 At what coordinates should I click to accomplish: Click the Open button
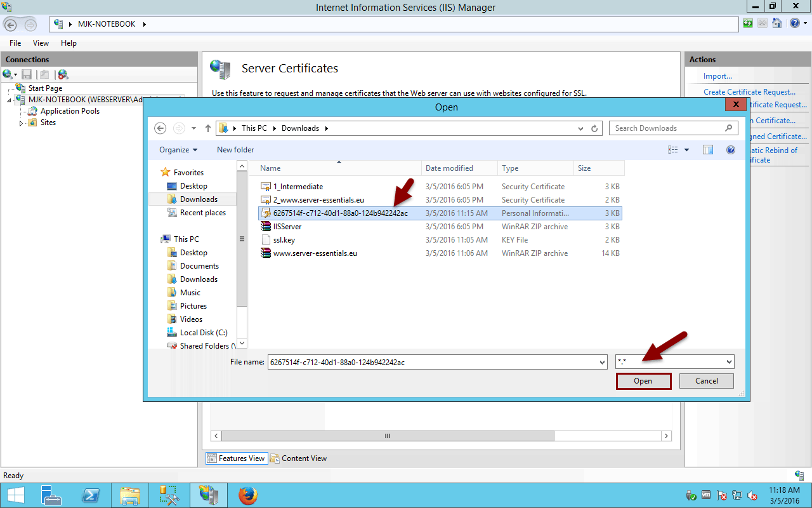[643, 381]
